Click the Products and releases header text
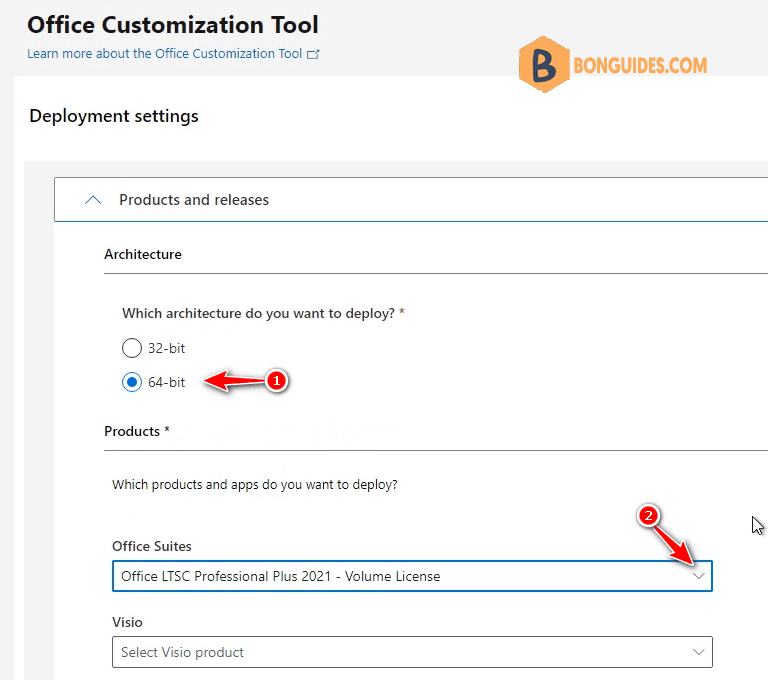The height and width of the screenshot is (680, 768). 194,200
